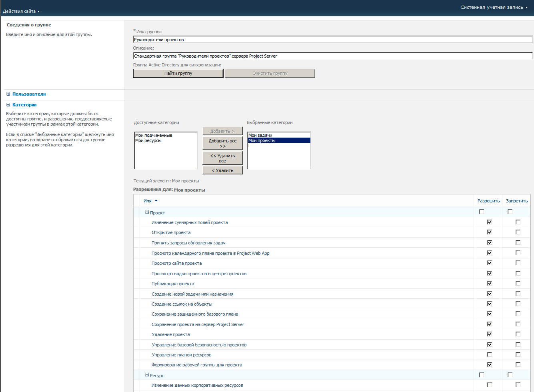This screenshot has width=534, height=392.
Task: Check Запретить for Открытие проекта
Action: click(518, 232)
